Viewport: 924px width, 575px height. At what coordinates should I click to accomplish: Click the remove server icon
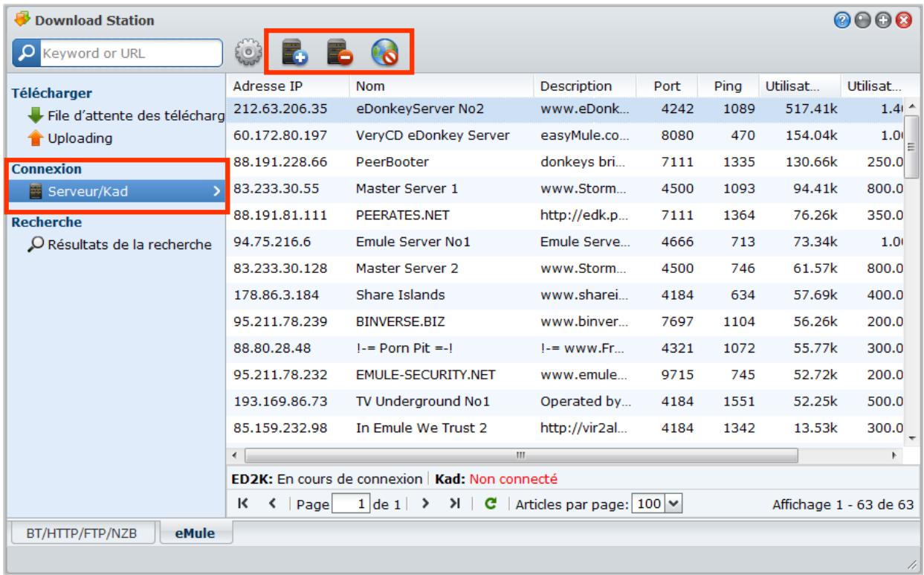click(x=339, y=53)
